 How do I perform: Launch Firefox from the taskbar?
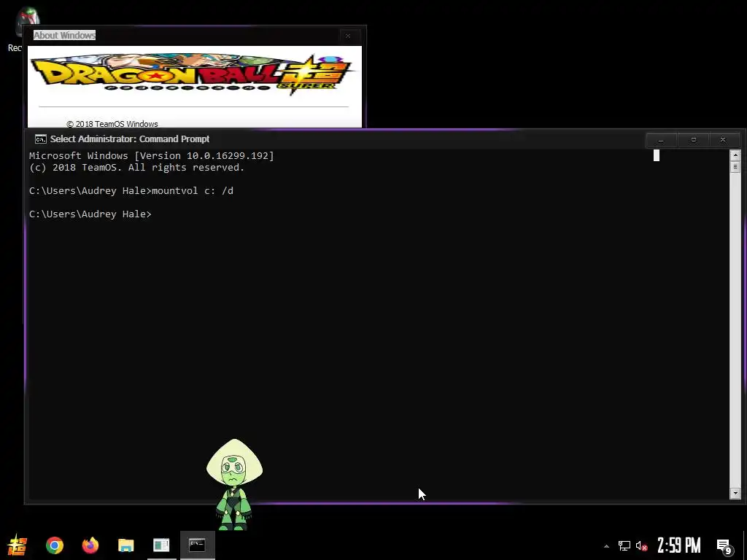[90, 545]
